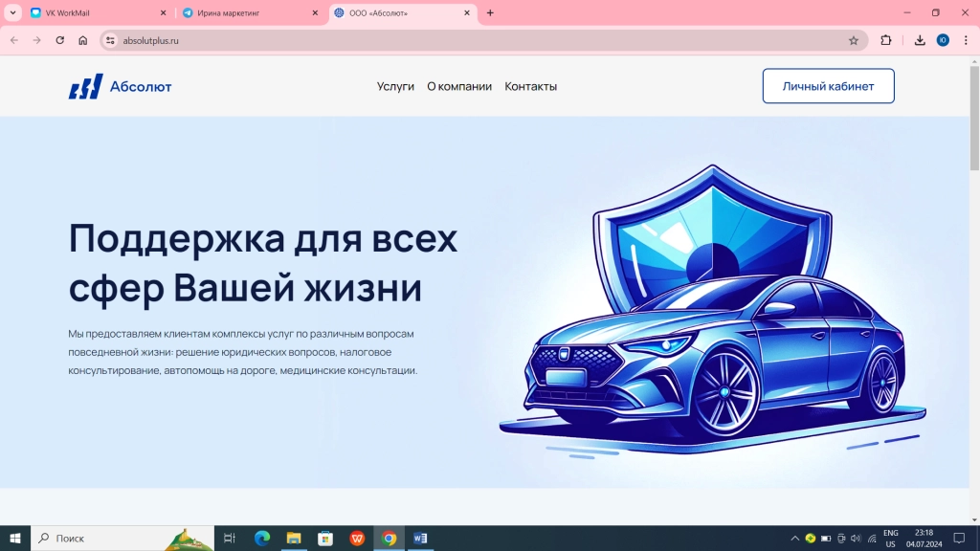Click the car and shield illustration
The height and width of the screenshot is (551, 980).
(712, 310)
